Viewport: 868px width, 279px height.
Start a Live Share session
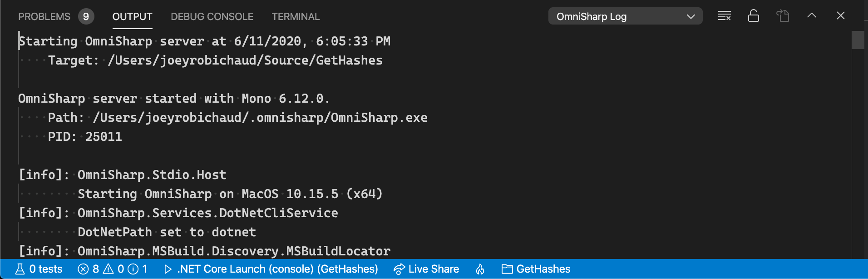[426, 269]
